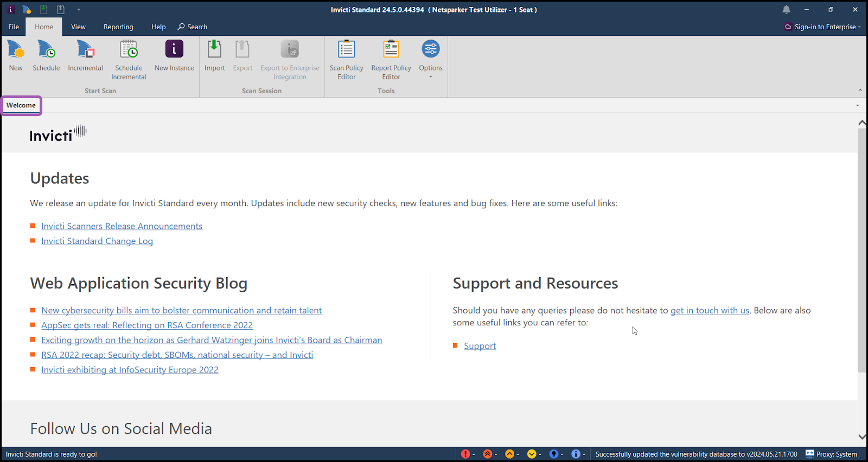This screenshot has height=462, width=868.
Task: Expand the Sign-in to Enterprise dropdown
Action: click(x=859, y=27)
